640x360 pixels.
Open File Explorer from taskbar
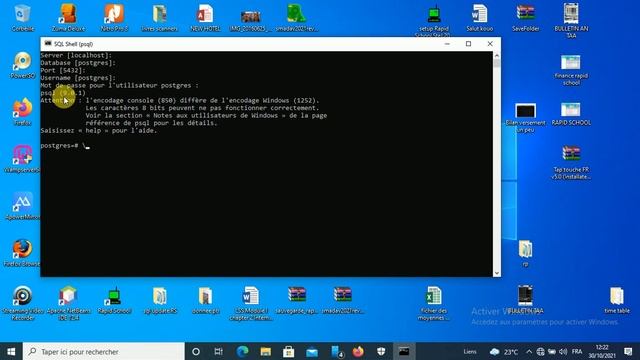(266, 351)
